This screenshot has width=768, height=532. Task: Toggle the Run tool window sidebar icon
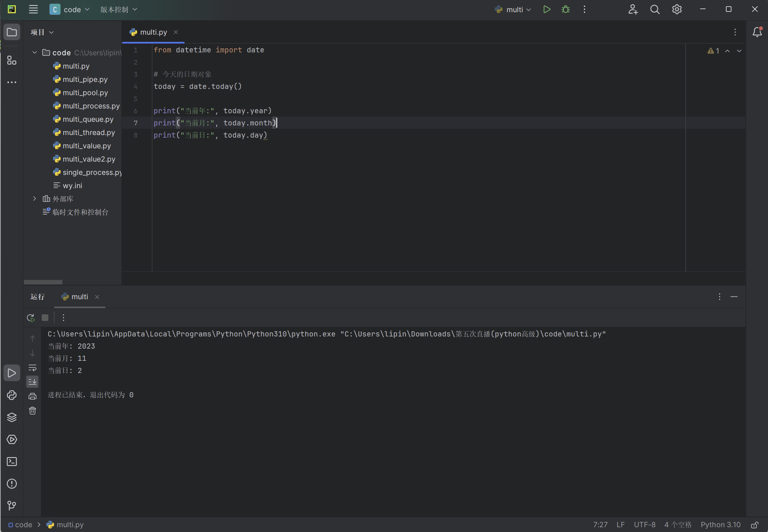[12, 373]
